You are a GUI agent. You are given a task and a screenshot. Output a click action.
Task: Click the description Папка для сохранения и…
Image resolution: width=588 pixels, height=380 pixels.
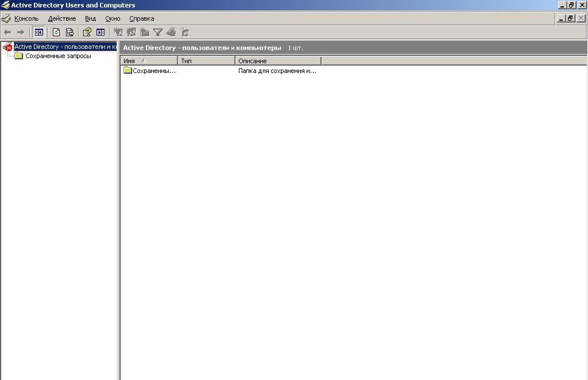277,71
